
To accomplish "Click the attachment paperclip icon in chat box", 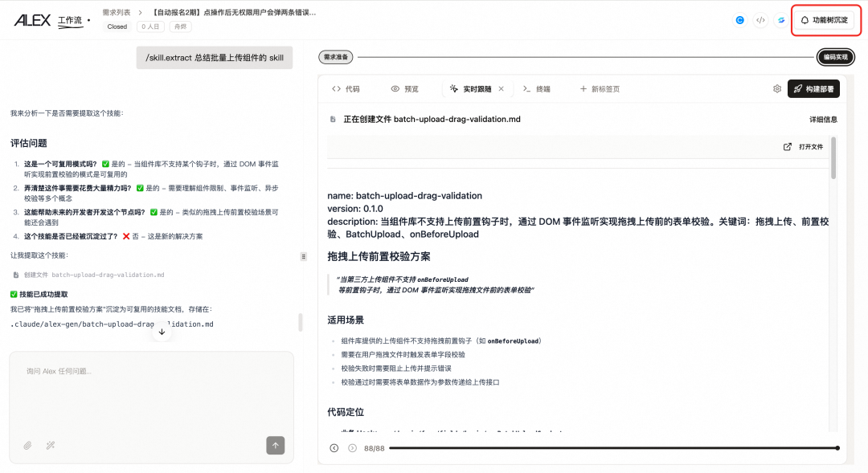I will pos(27,444).
